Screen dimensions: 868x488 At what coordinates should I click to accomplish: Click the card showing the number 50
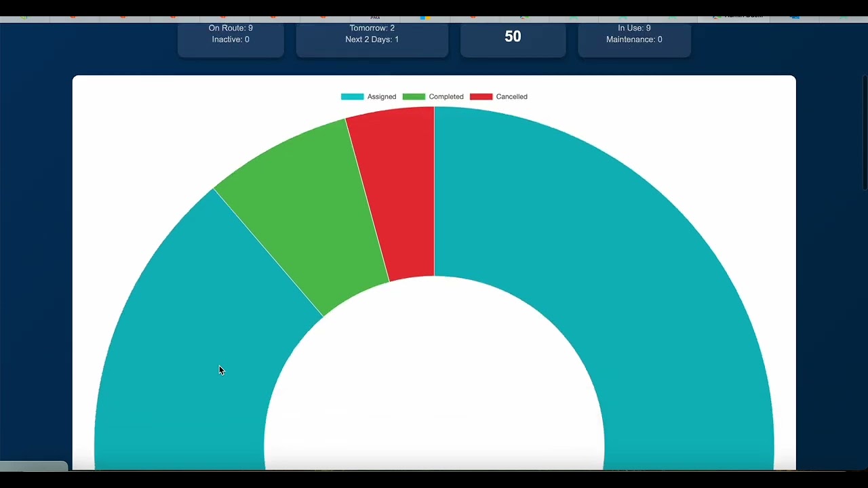click(x=513, y=40)
